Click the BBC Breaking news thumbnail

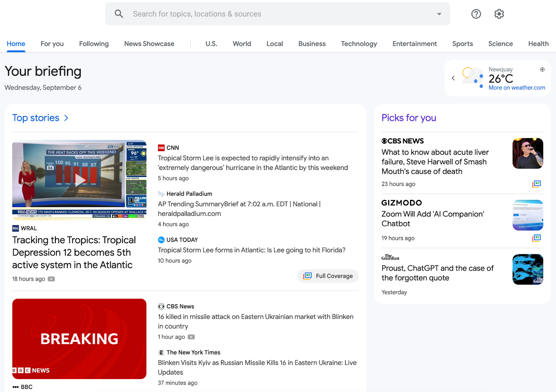pyautogui.click(x=79, y=339)
